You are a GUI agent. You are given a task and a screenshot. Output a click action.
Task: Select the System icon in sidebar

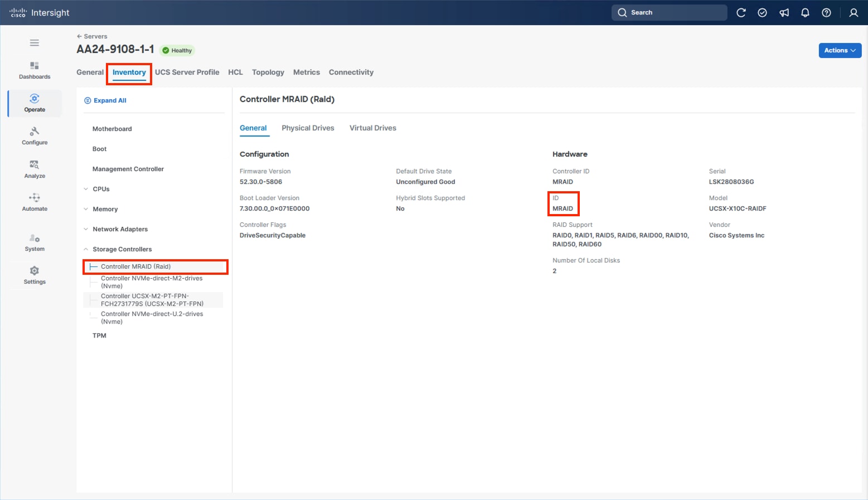coord(34,241)
